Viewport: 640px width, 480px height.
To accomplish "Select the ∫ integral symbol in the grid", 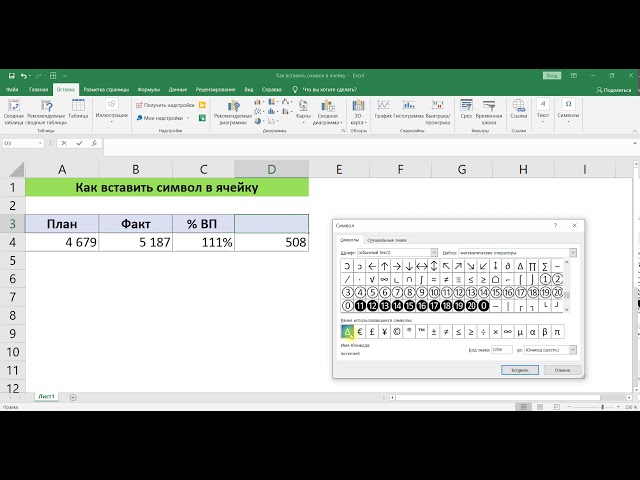I will (421, 280).
